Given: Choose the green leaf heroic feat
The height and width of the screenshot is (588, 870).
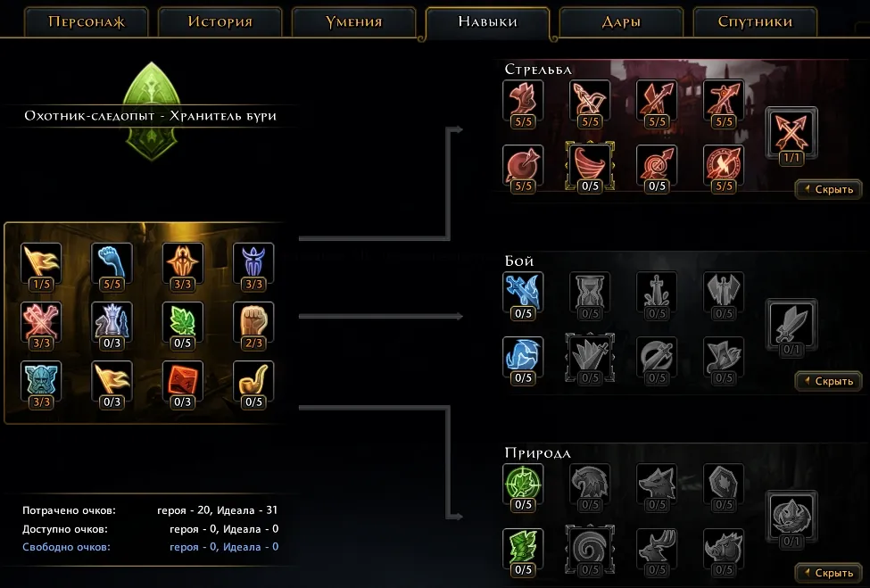Looking at the screenshot, I should click(x=183, y=321).
